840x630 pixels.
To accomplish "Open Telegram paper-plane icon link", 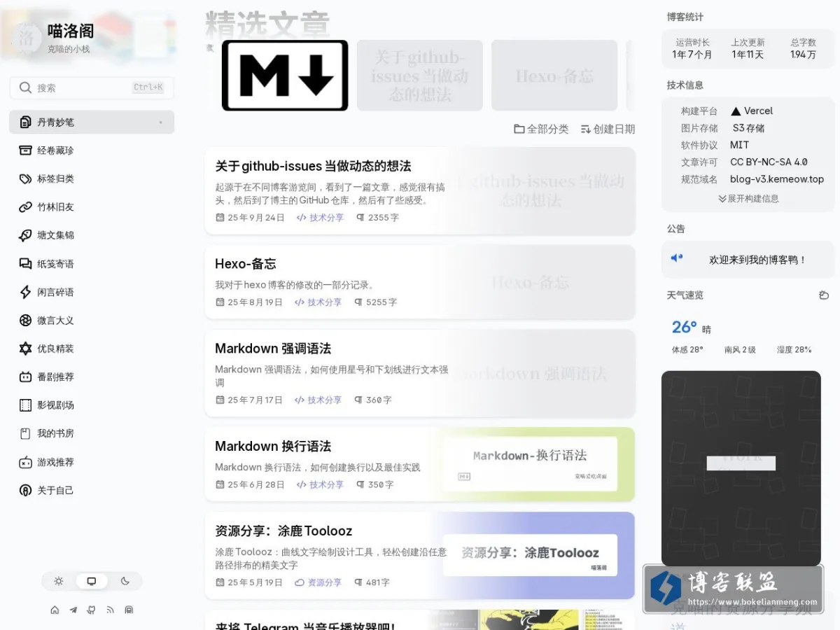I will (x=73, y=610).
